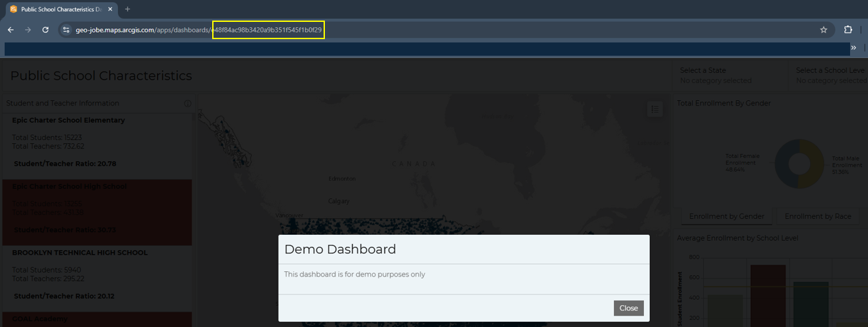The height and width of the screenshot is (327, 868).
Task: Expand the bookmarks overflow chevron
Action: click(854, 48)
